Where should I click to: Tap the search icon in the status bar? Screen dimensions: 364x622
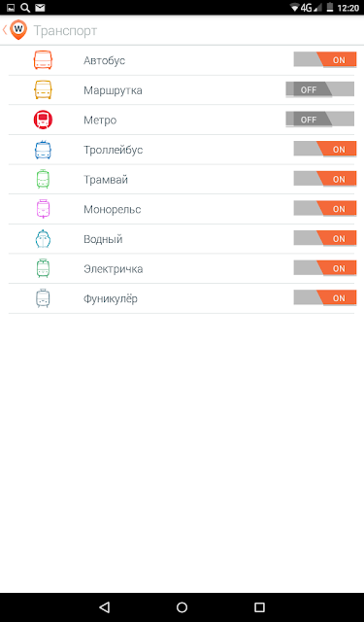pos(25,8)
